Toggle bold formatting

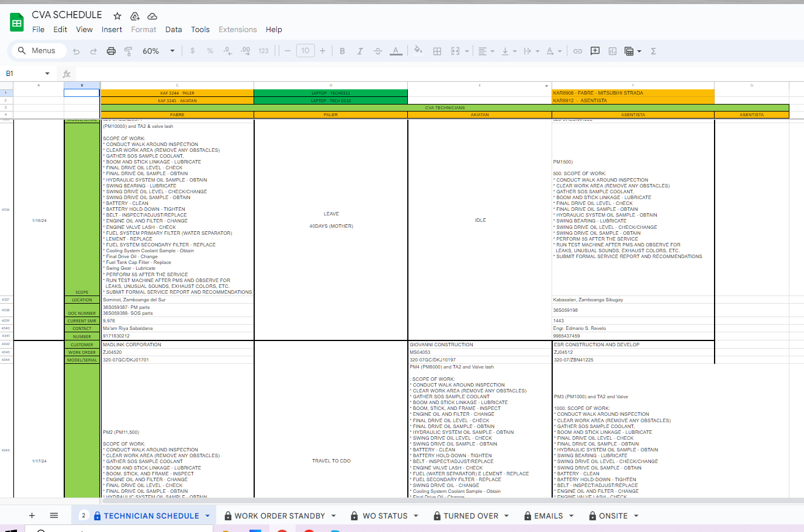point(342,51)
